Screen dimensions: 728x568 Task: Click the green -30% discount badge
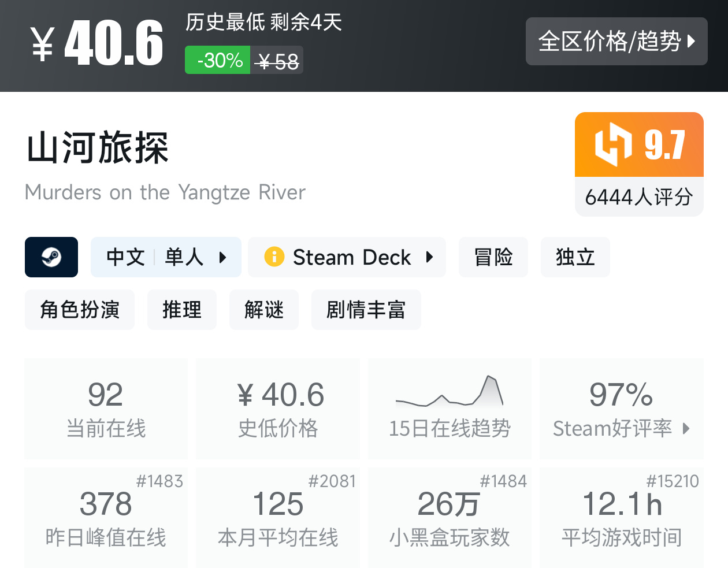click(x=218, y=60)
